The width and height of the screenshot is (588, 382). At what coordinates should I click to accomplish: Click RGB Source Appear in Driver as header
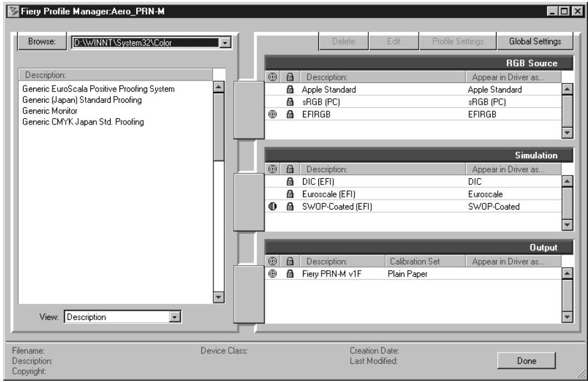[513, 77]
